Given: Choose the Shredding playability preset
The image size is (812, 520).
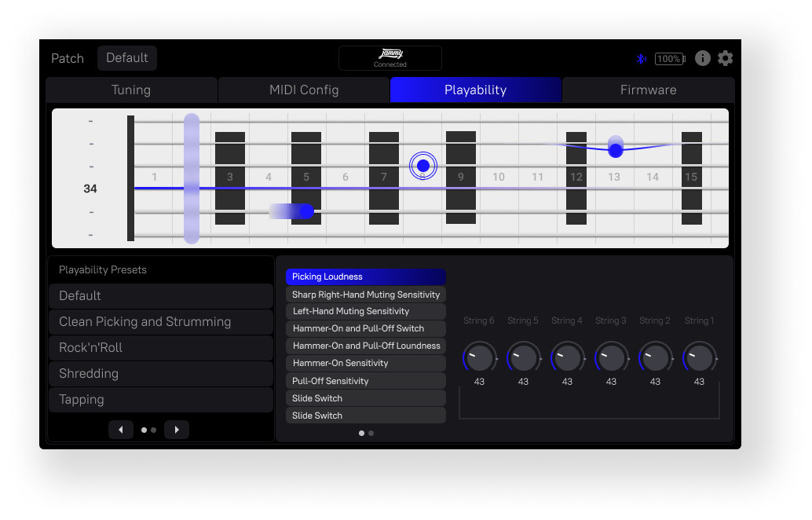Looking at the screenshot, I should pos(161,374).
